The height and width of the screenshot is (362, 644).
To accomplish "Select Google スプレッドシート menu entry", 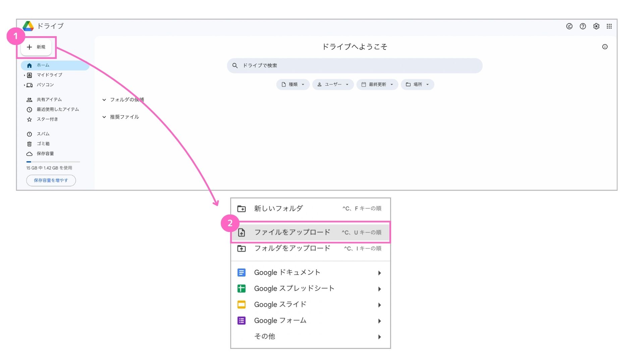I will tap(311, 289).
